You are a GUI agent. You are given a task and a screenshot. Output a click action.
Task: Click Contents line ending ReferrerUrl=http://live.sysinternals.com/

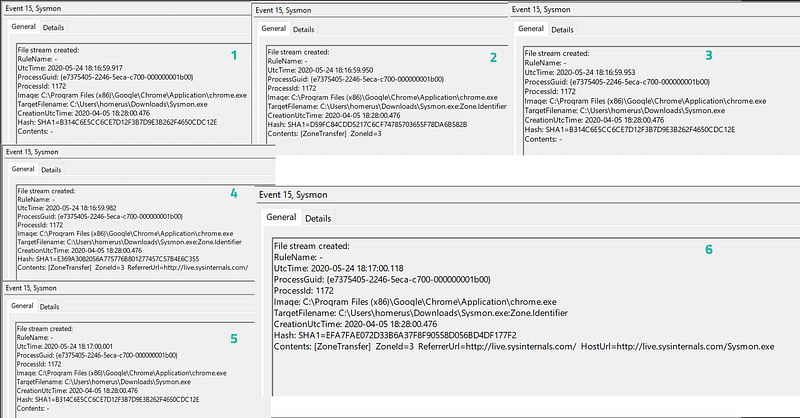point(133,267)
